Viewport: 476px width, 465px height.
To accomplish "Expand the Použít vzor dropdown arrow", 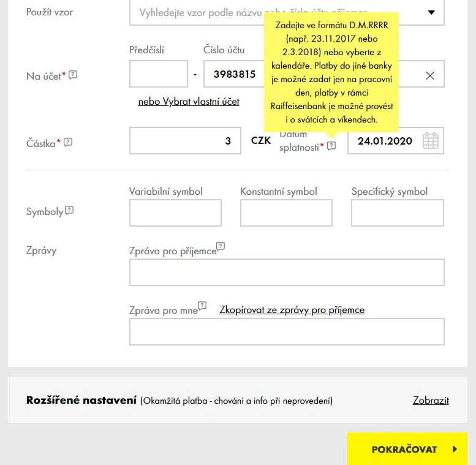I will pyautogui.click(x=431, y=12).
